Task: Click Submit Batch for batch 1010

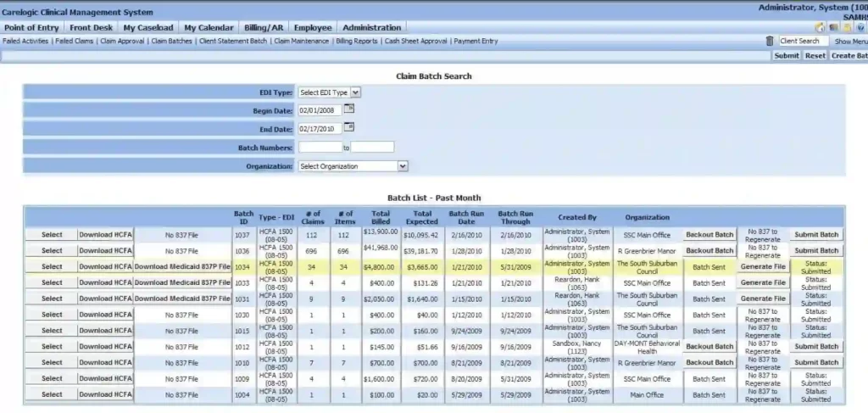Action: tap(816, 363)
